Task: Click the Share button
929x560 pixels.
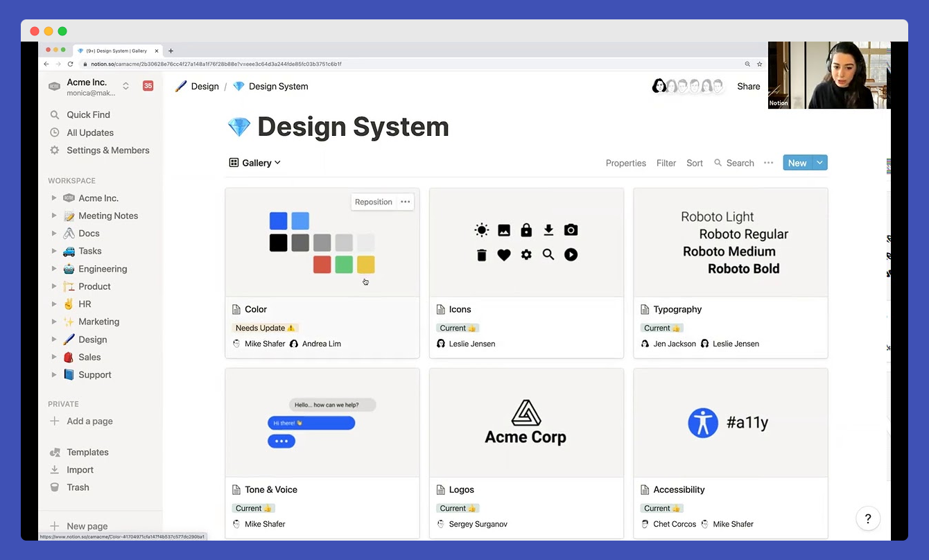Action: tap(749, 87)
